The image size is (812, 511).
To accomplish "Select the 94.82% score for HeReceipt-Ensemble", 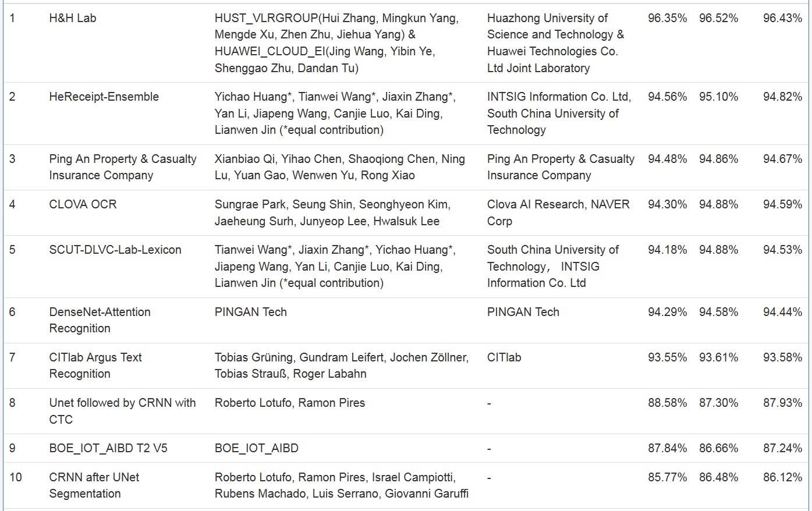I will click(x=782, y=97).
